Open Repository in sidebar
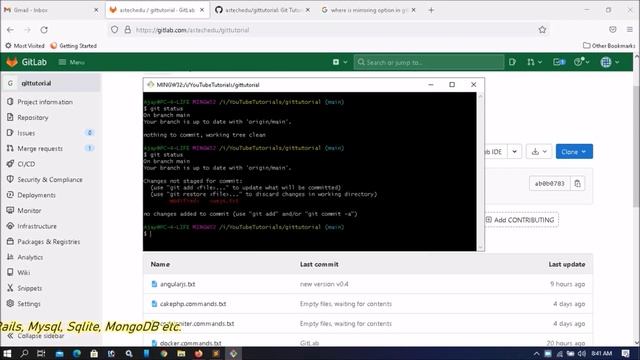Screen dimensions: 640x360 click(33, 118)
